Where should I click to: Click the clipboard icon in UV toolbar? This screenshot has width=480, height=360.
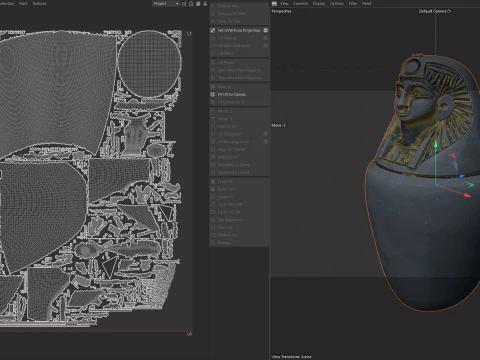(x=191, y=4)
